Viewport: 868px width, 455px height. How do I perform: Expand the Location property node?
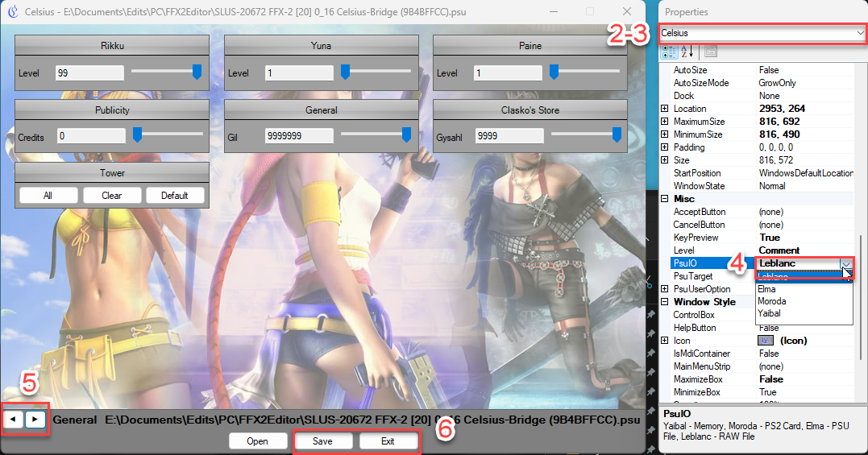click(665, 109)
